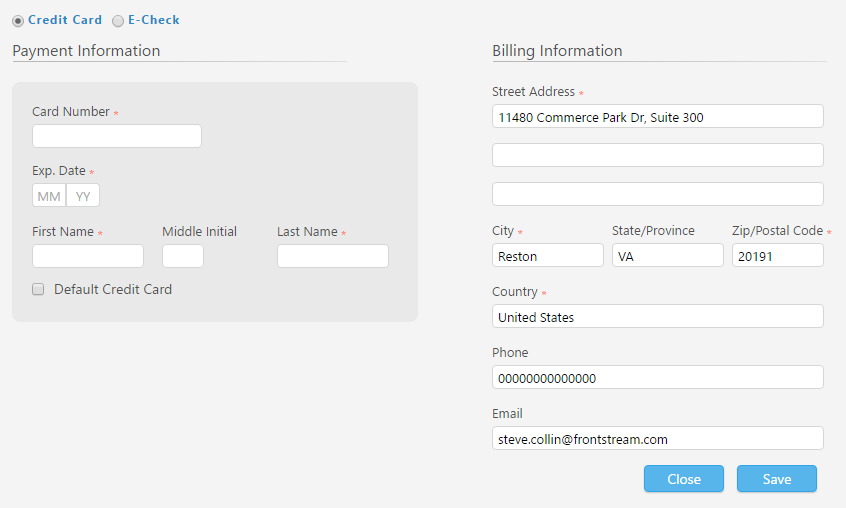Click the second street address line field
This screenshot has height=508, width=846.
tap(657, 155)
